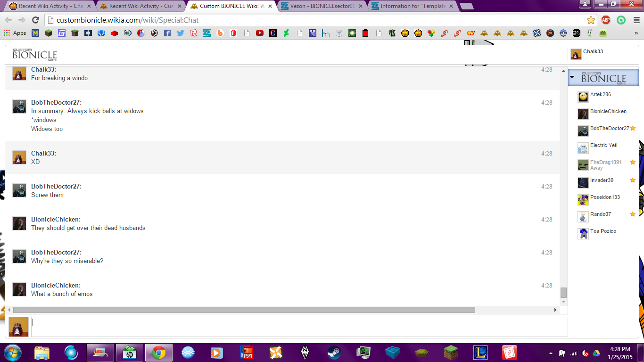Open Chalk33 profile in the header
The width and height of the screenshot is (644, 362).
click(587, 54)
